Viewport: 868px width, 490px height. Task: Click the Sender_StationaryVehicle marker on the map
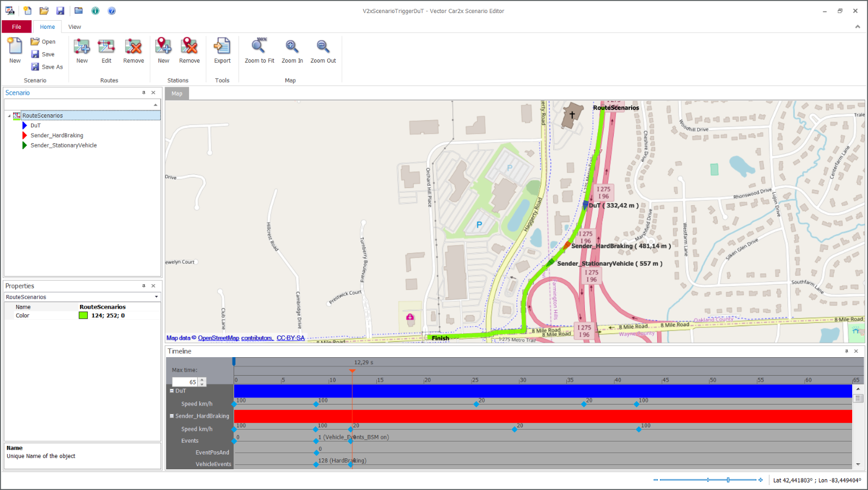point(551,262)
